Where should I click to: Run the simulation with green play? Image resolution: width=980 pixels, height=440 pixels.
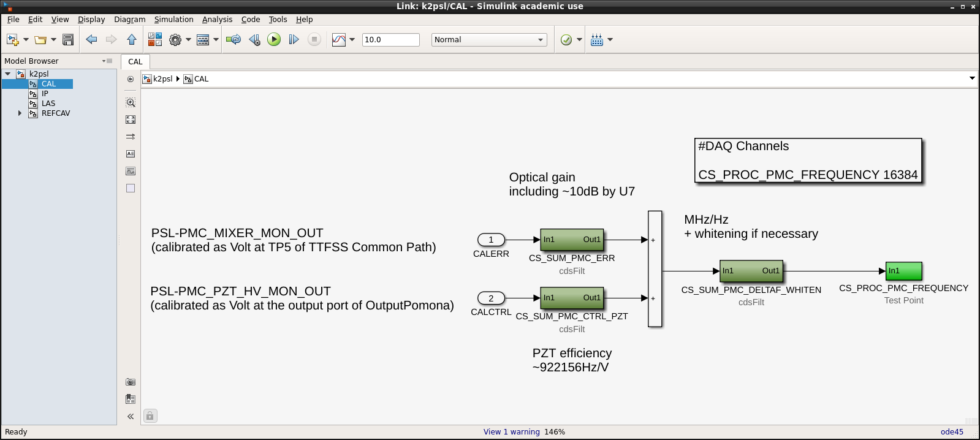(274, 40)
